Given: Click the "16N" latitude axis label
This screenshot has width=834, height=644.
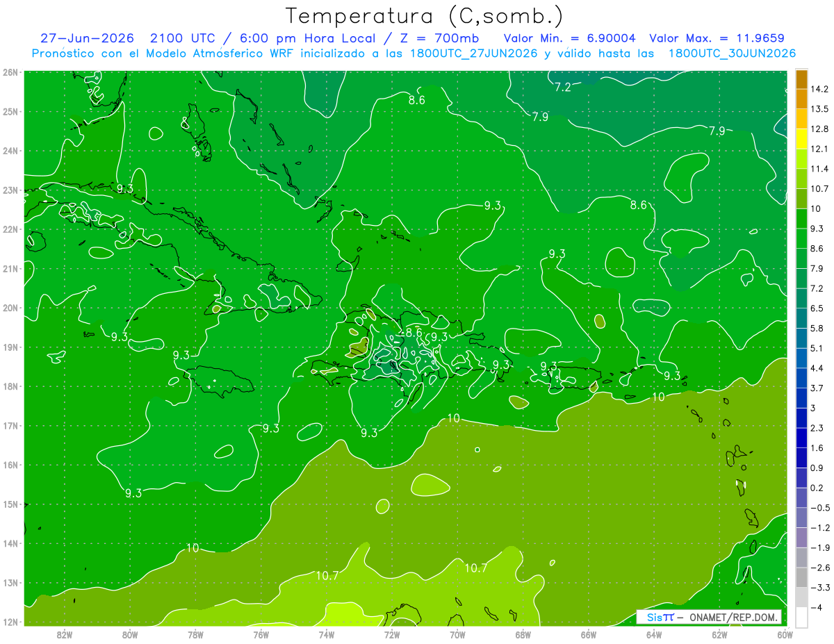Looking at the screenshot, I should click(10, 465).
